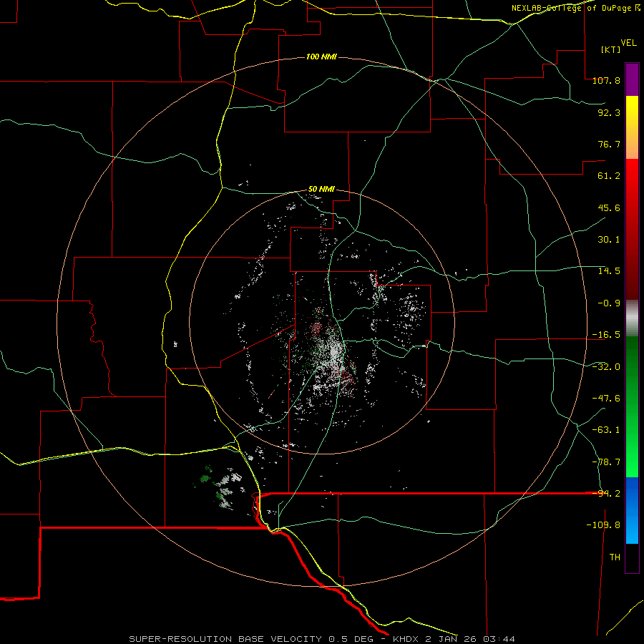Screen dimensions: 644x644
Task: Click the KHDX station identifier in caption
Action: [x=406, y=639]
